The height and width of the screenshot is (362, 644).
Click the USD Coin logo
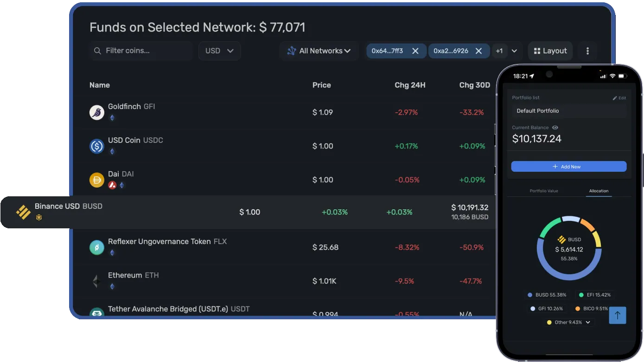pyautogui.click(x=96, y=146)
